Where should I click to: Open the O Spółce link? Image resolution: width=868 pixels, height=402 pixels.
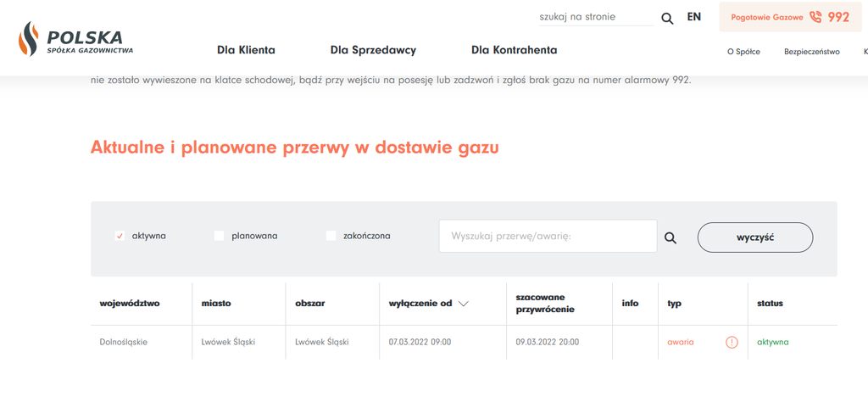click(743, 52)
